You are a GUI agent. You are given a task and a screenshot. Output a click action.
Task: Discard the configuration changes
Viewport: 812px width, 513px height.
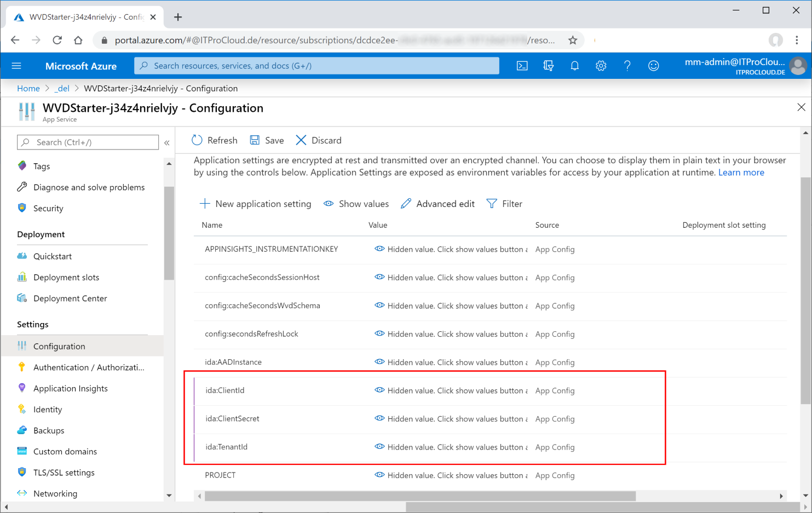point(319,140)
